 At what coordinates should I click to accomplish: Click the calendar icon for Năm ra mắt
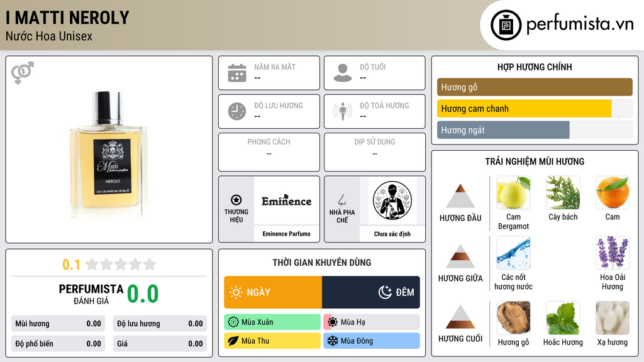pyautogui.click(x=237, y=73)
